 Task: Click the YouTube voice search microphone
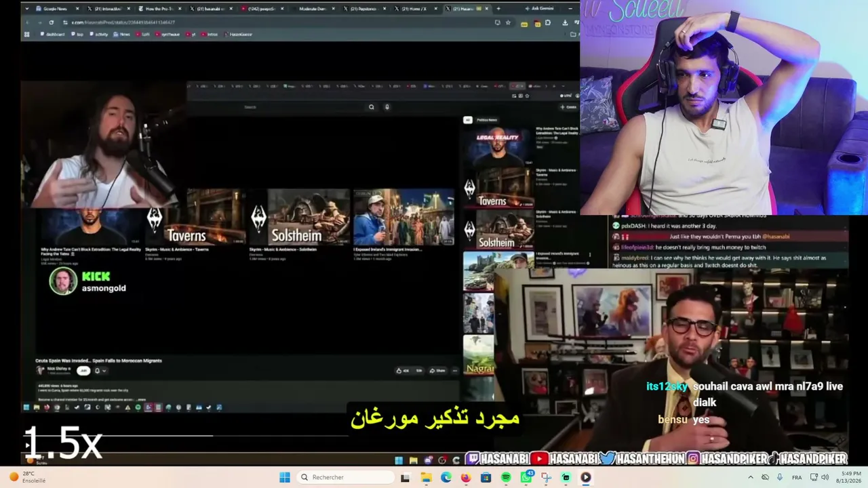click(x=387, y=106)
